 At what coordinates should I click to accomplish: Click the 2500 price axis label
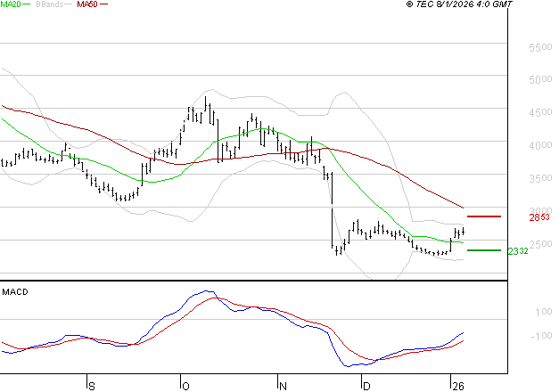pos(540,244)
